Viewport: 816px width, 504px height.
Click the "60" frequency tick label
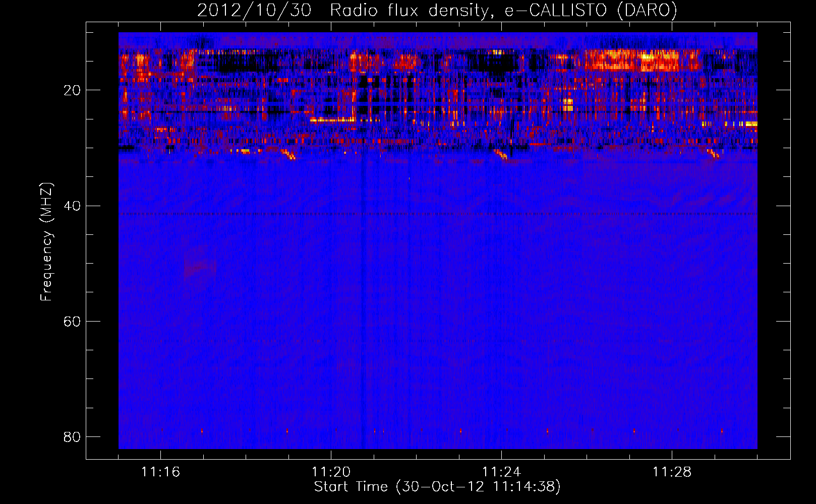click(x=72, y=322)
